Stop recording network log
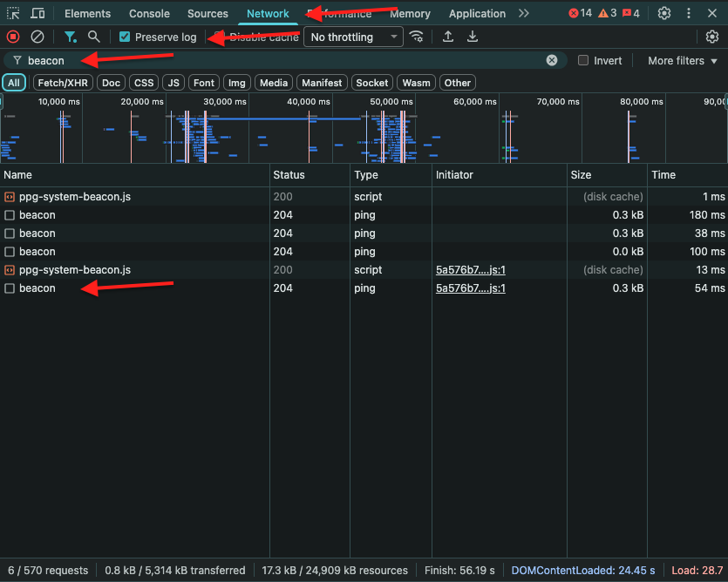The width and height of the screenshot is (728, 582). (x=13, y=37)
